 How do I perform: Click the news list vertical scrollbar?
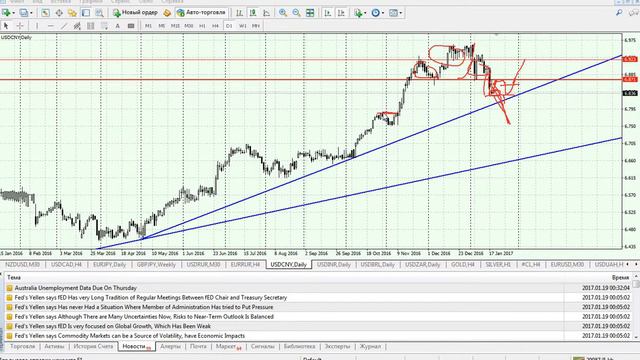636,307
